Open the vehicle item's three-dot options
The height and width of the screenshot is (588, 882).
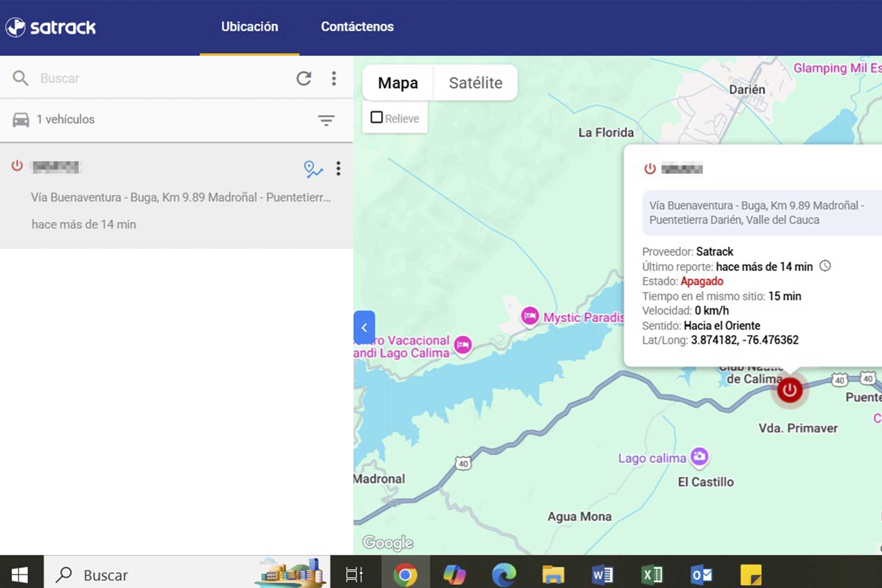tap(339, 169)
